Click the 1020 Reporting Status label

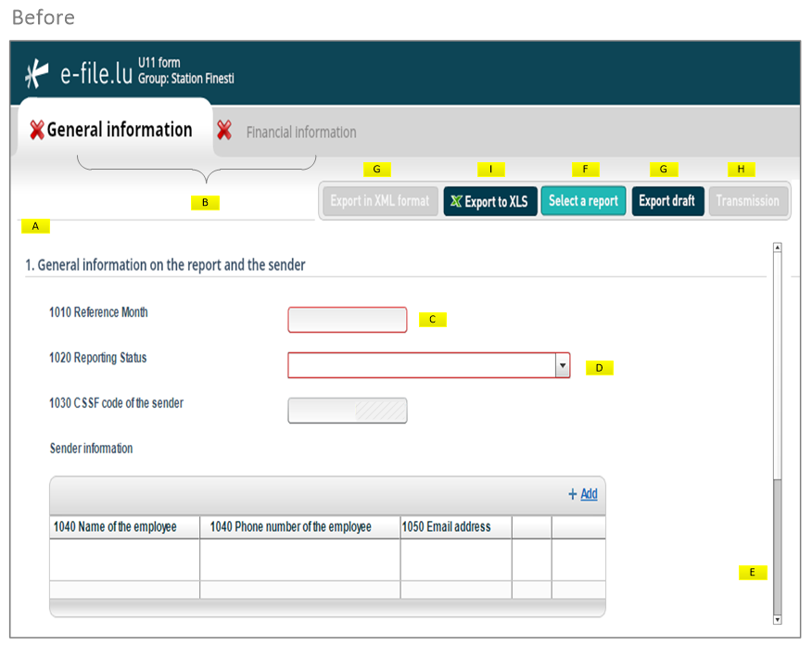pos(98,358)
